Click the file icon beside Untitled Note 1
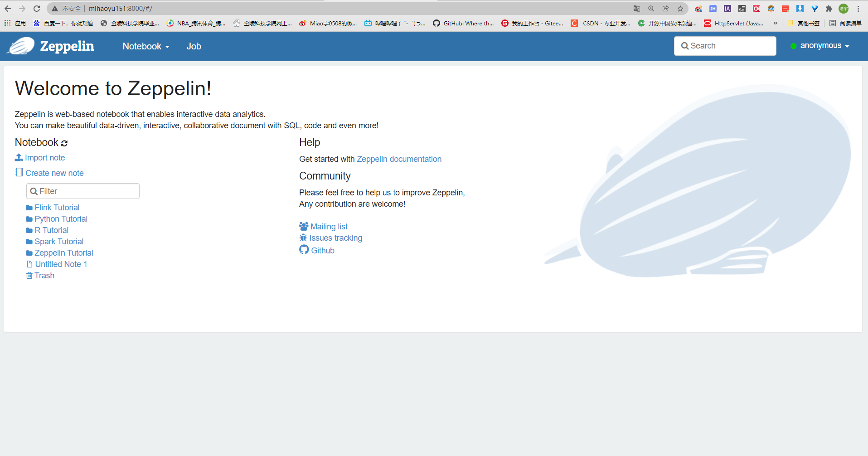The height and width of the screenshot is (456, 868). coord(29,264)
